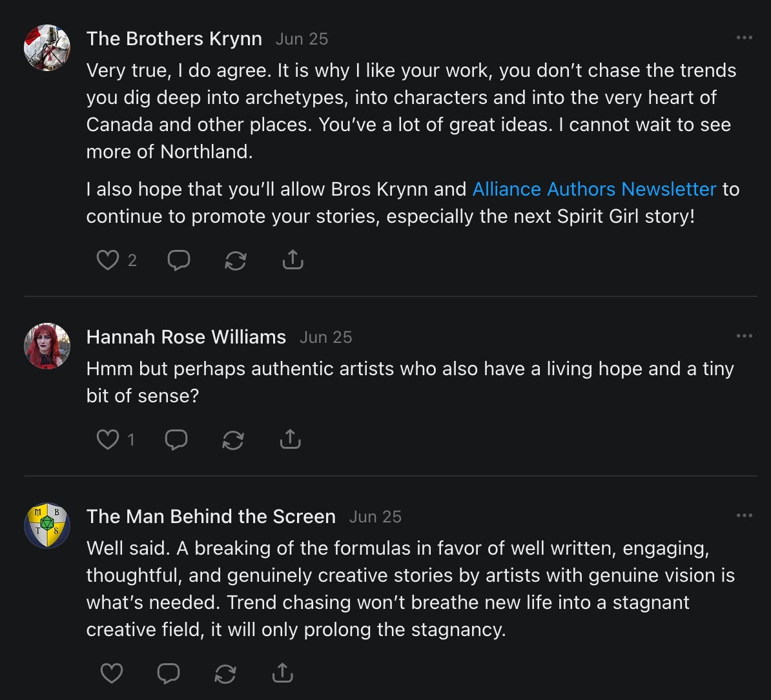Restack Hannah Rose Williams' comment
This screenshot has height=700, width=771.
[232, 440]
